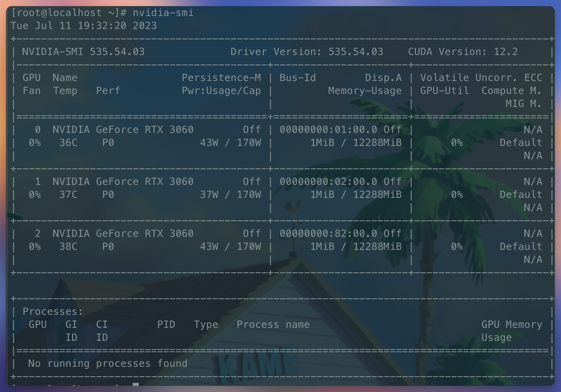Screen dimensions: 561x392
Task: Click GPU 2 memory '1MiB / 12288MiB'
Action: (x=356, y=246)
